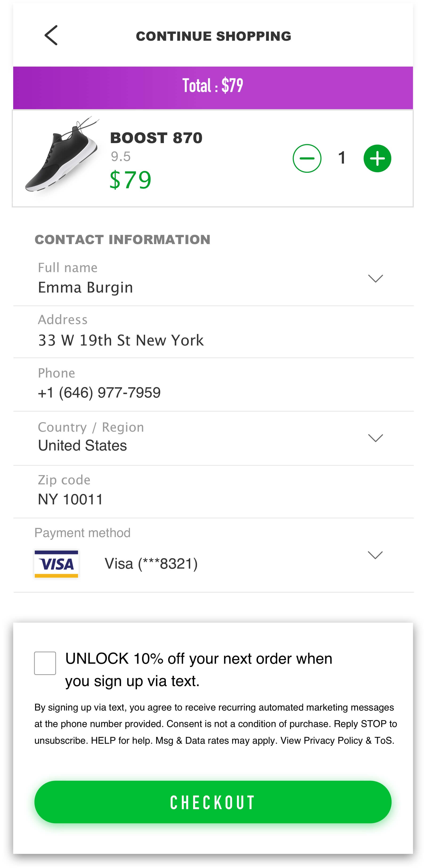
Task: Edit the Zip code field
Action: [70, 499]
